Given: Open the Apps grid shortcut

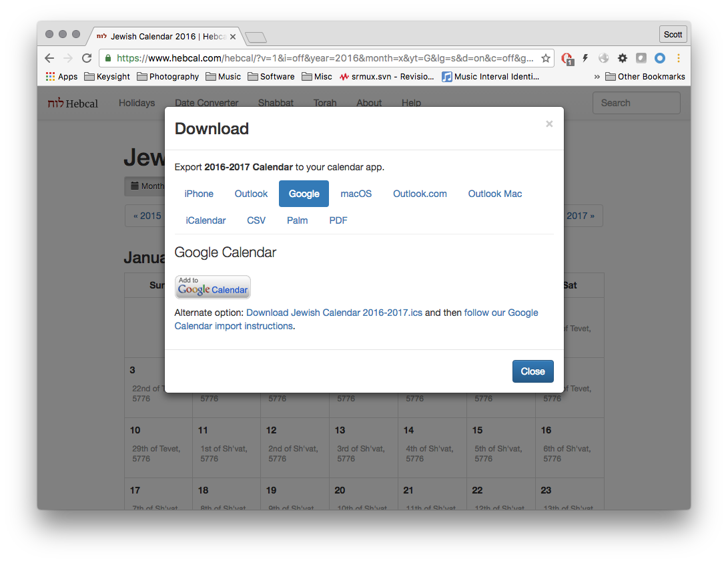Looking at the screenshot, I should [61, 77].
